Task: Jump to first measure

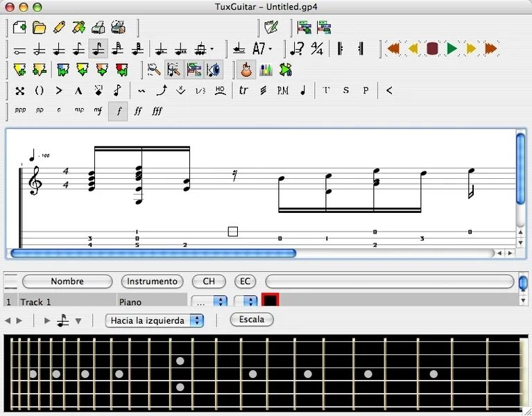Action: pyautogui.click(x=393, y=49)
